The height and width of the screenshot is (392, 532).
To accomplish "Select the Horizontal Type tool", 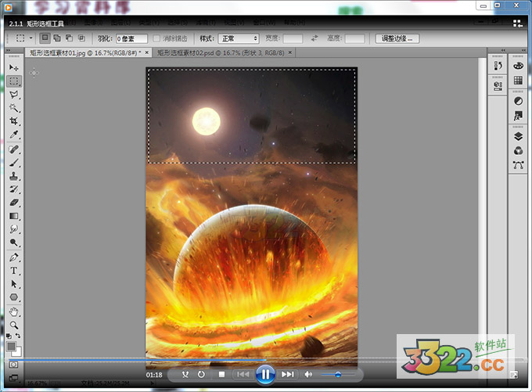I will (x=14, y=271).
